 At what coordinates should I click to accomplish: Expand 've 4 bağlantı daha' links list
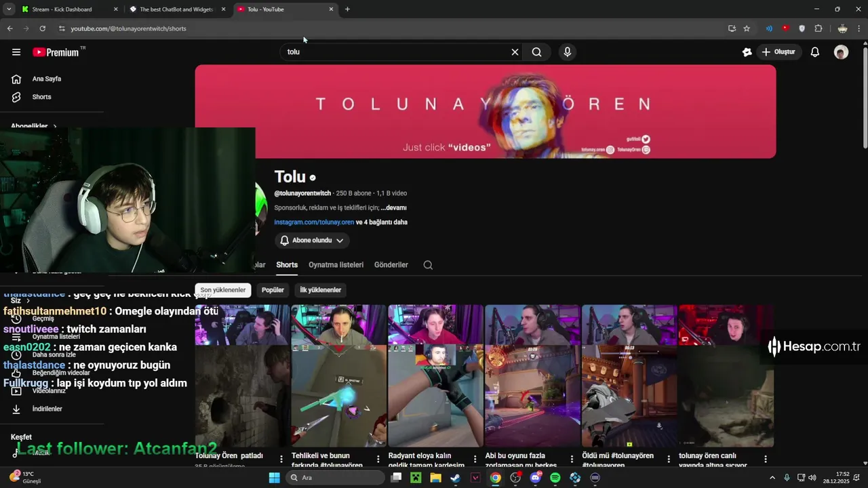pos(382,222)
